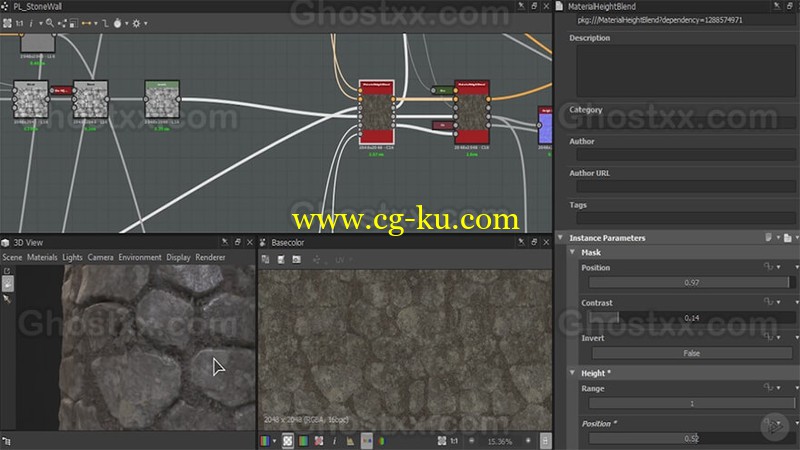Toggle the Invert False button

pyautogui.click(x=691, y=353)
